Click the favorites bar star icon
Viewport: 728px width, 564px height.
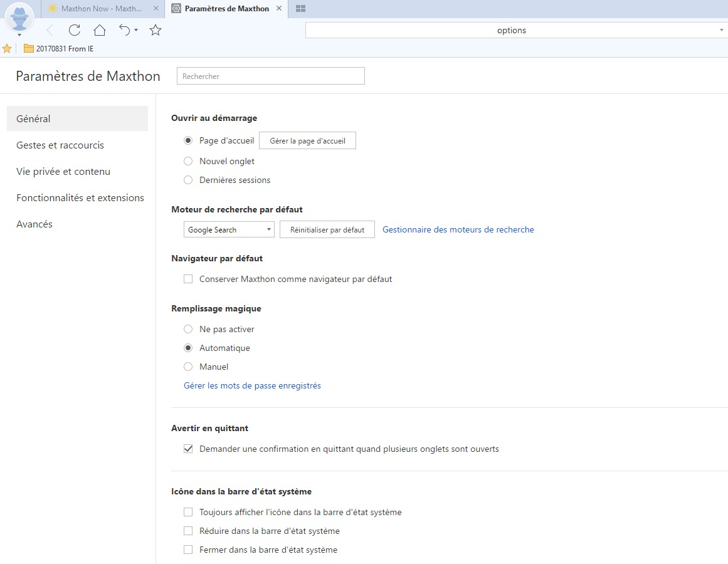tap(7, 48)
